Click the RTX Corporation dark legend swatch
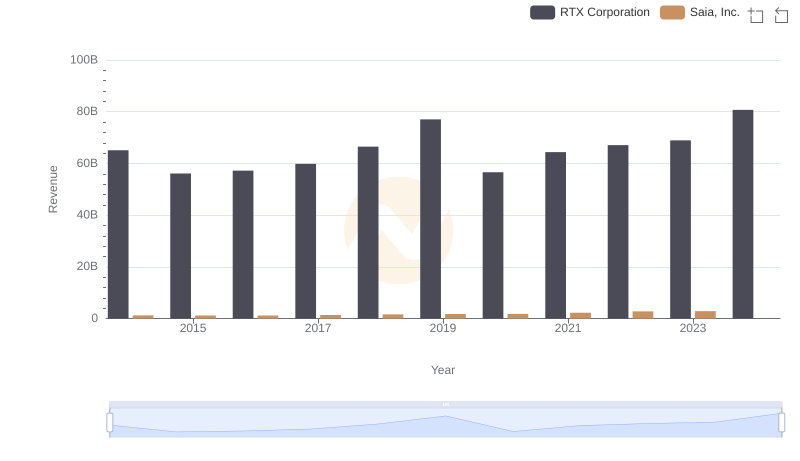This screenshot has height=461, width=800. (x=542, y=12)
